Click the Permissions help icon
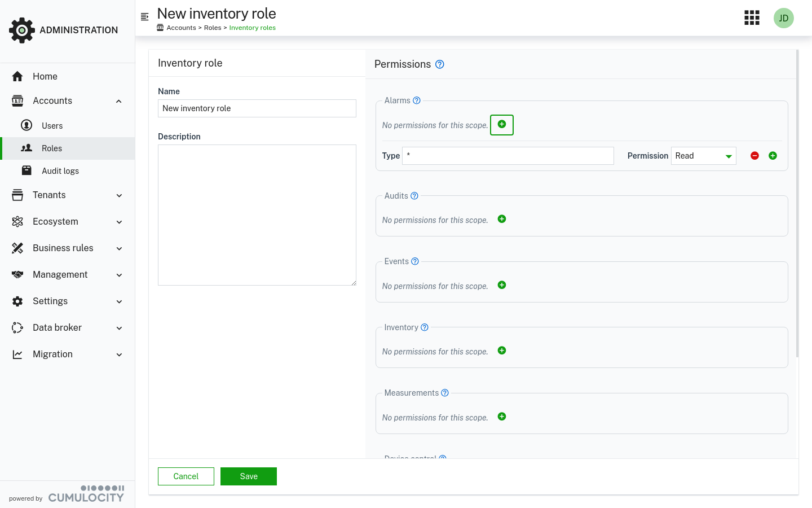Image resolution: width=812 pixels, height=508 pixels. pyautogui.click(x=440, y=64)
